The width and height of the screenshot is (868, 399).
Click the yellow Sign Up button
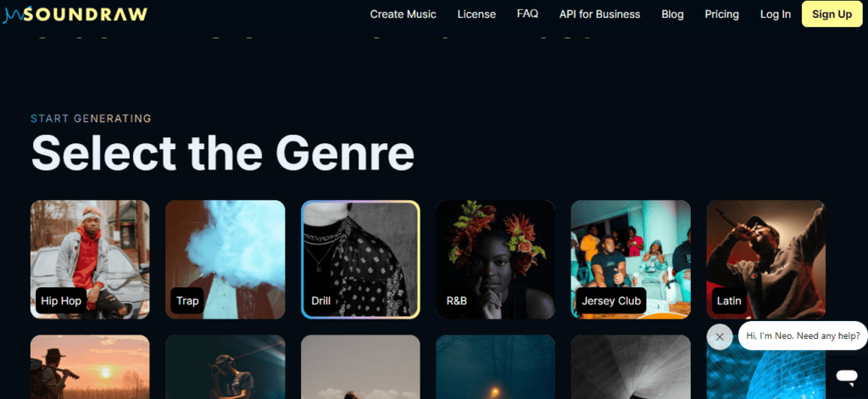(x=832, y=14)
